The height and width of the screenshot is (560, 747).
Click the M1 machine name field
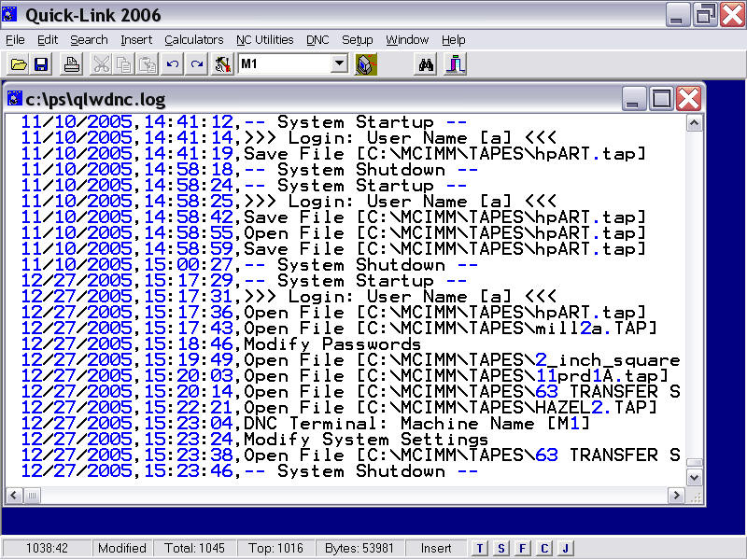coord(285,63)
